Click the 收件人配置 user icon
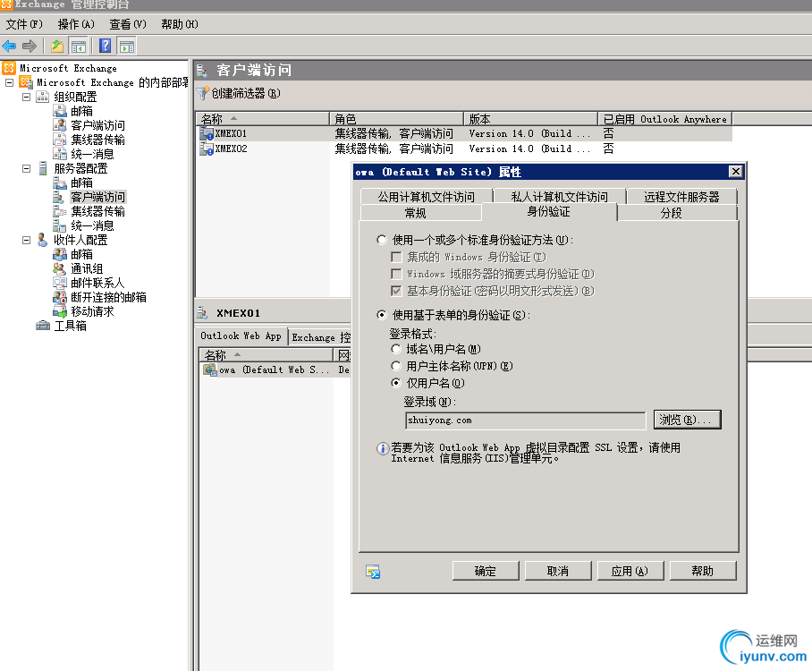This screenshot has height=671, width=812. coord(42,240)
